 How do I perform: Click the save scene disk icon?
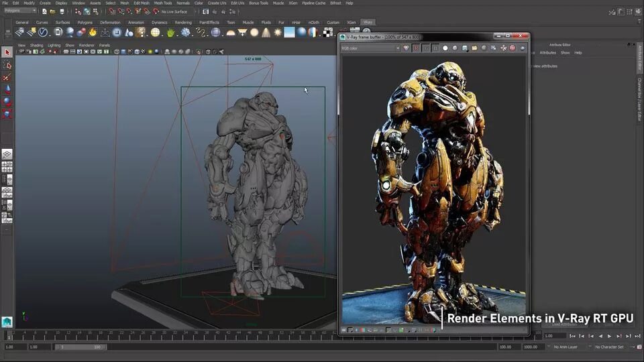62,11
